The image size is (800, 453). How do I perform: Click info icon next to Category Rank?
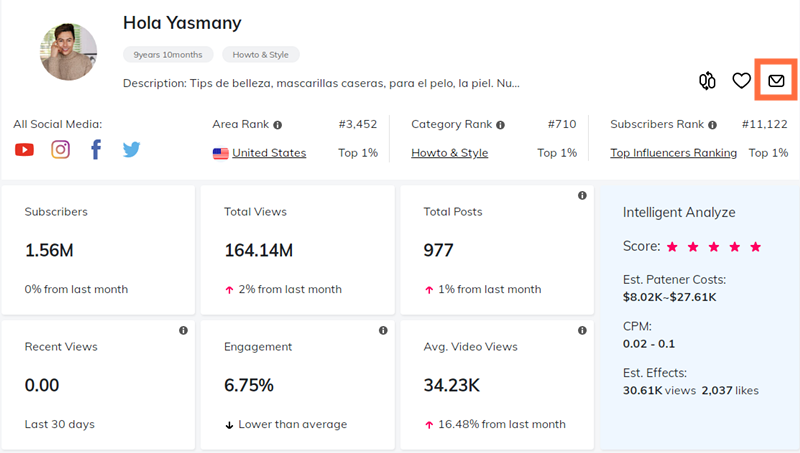[x=500, y=125]
